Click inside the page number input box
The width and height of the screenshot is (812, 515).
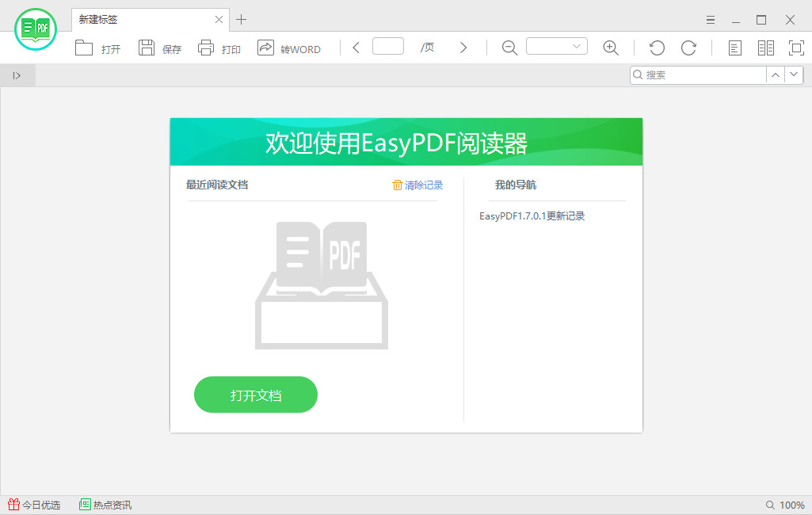click(x=387, y=46)
